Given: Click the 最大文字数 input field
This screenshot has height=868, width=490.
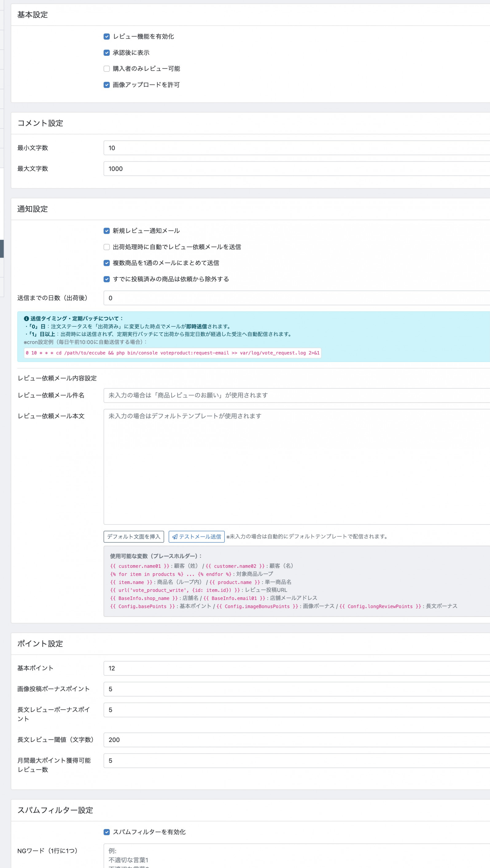Looking at the screenshot, I should click(297, 169).
